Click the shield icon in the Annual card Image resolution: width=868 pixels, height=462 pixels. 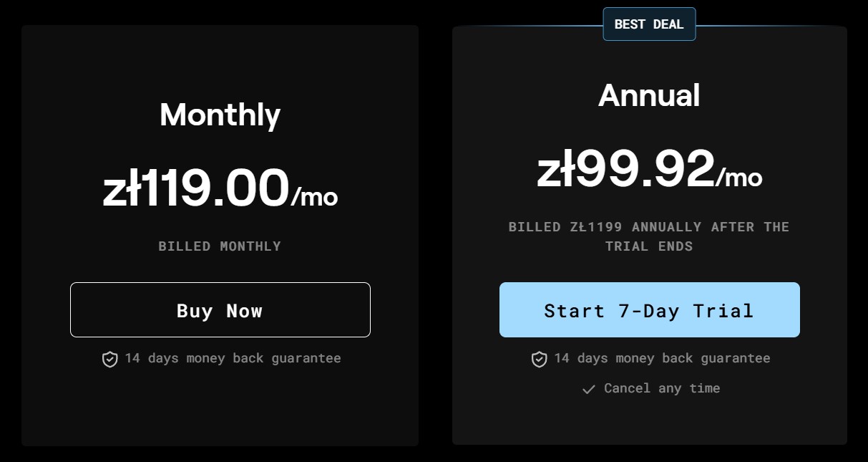pyautogui.click(x=539, y=359)
